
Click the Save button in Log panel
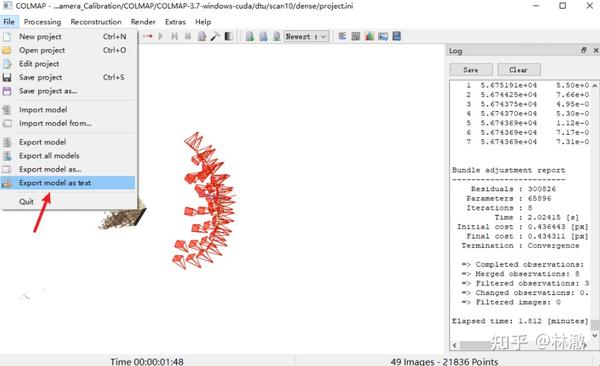[471, 70]
